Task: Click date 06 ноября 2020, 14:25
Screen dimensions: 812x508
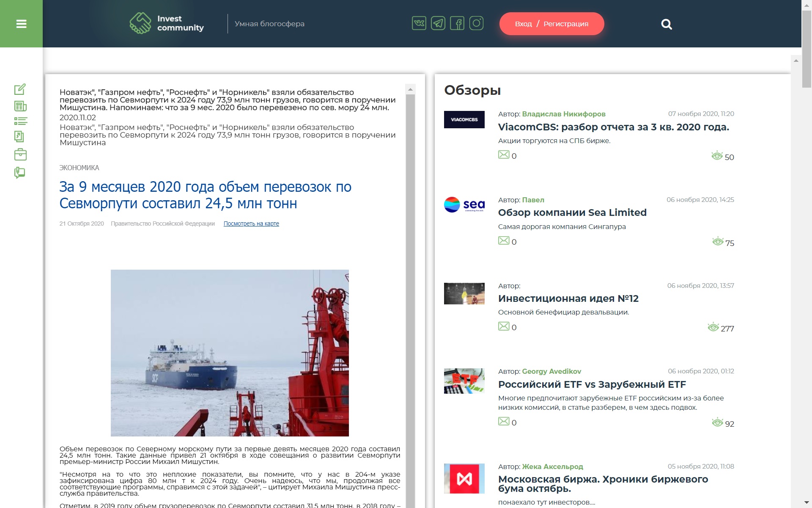Action: (x=700, y=200)
